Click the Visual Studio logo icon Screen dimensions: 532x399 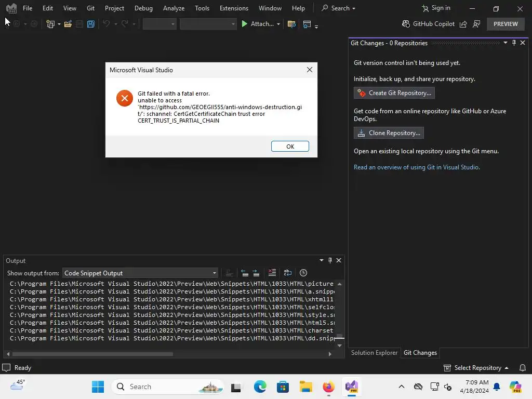[x=11, y=8]
